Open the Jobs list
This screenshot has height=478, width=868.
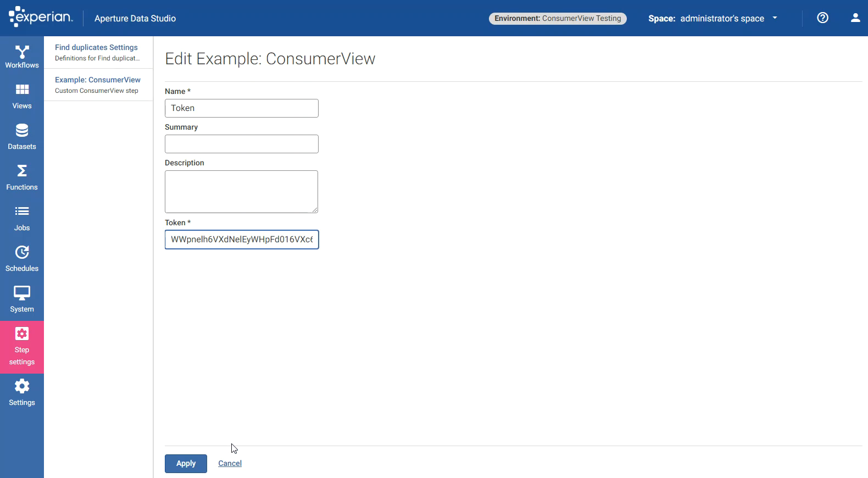(x=22, y=219)
